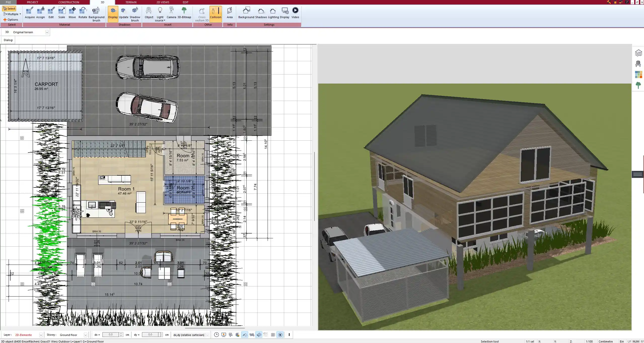644x343 pixels.
Task: Start a Video recording of the 3D view
Action: pyautogui.click(x=295, y=13)
